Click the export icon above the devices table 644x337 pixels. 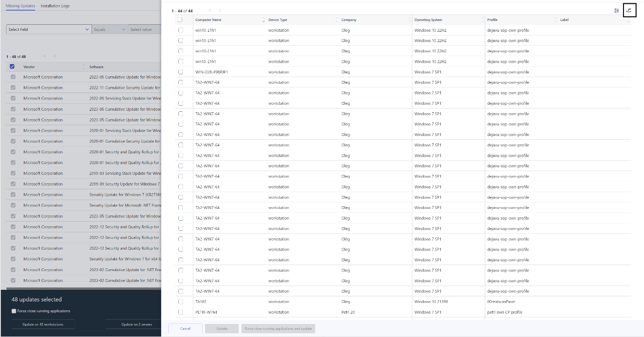click(x=629, y=10)
